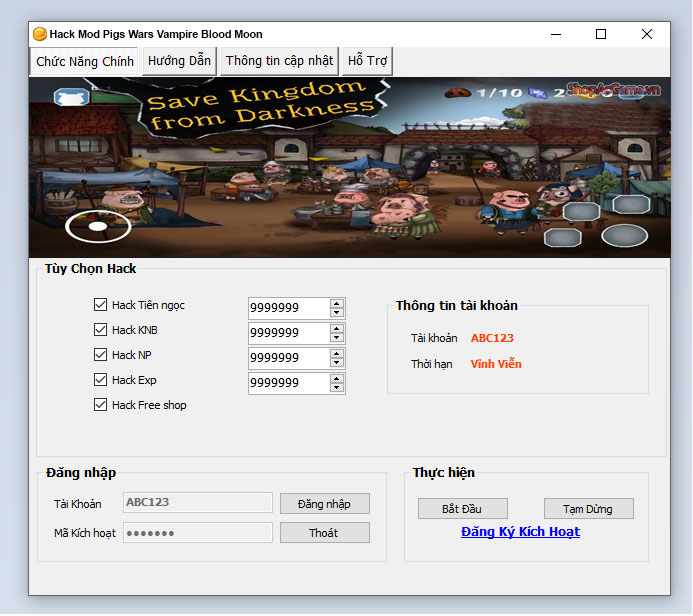Increase Hack NP value with up arrow
693x616 pixels.
337,354
